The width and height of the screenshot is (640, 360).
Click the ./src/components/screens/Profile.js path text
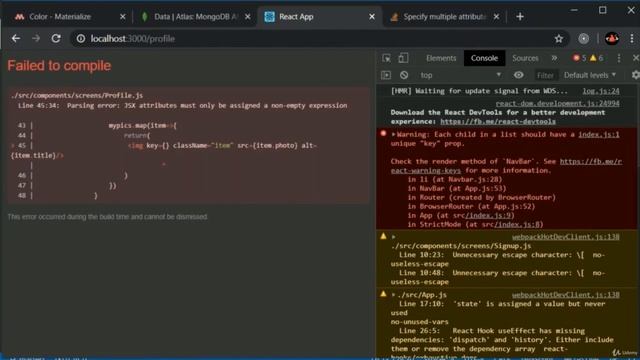tap(77, 96)
